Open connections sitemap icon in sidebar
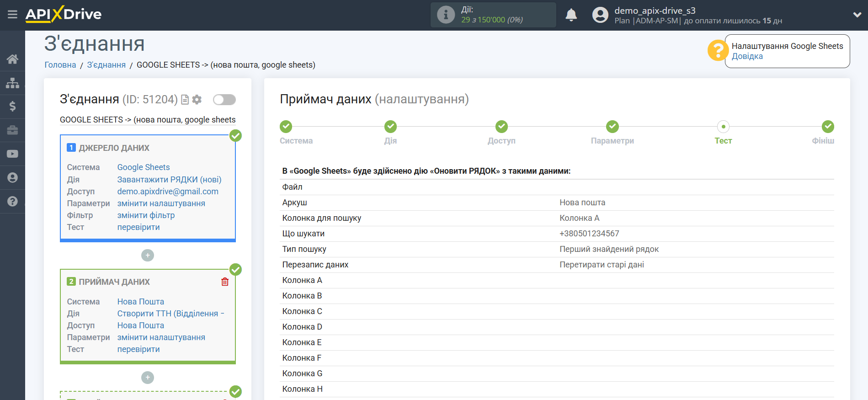 (x=12, y=83)
